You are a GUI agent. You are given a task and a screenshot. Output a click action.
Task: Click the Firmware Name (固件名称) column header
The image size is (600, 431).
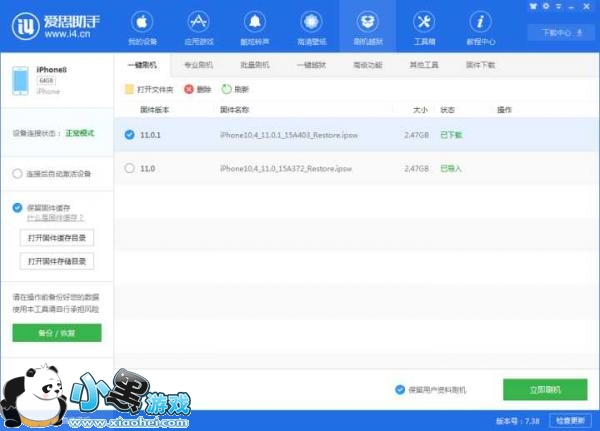click(x=235, y=110)
